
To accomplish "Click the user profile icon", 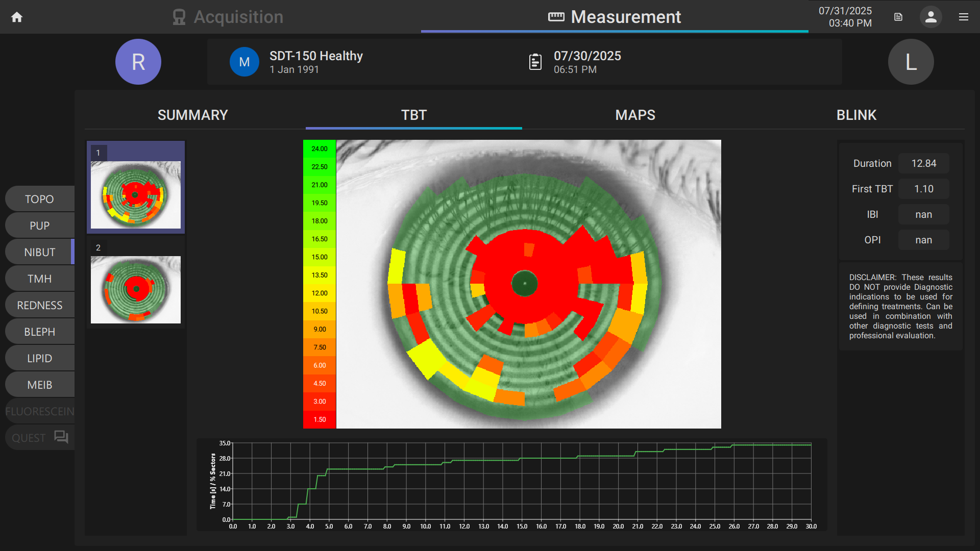I will (930, 17).
